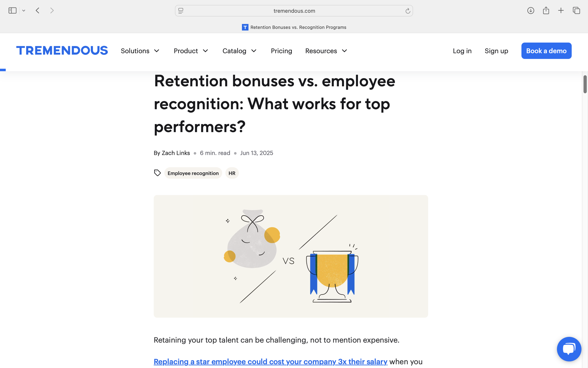Go to the Pricing page
Viewport: 588px width, 368px height.
point(281,51)
